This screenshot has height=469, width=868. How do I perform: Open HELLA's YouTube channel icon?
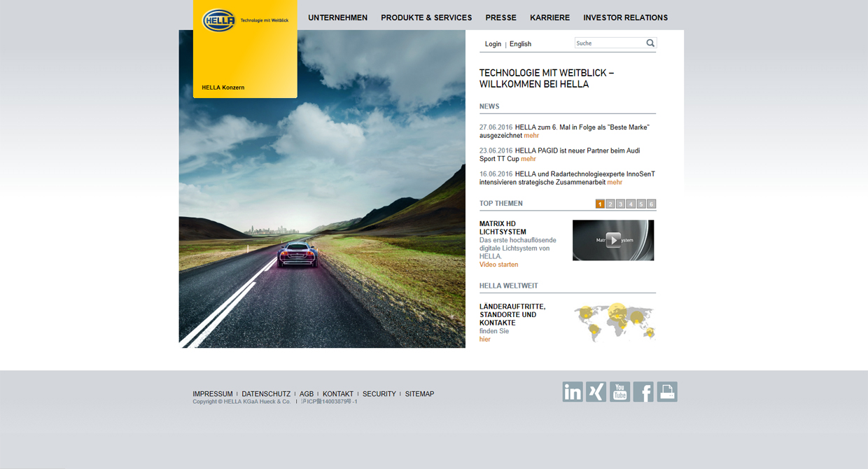(619, 392)
